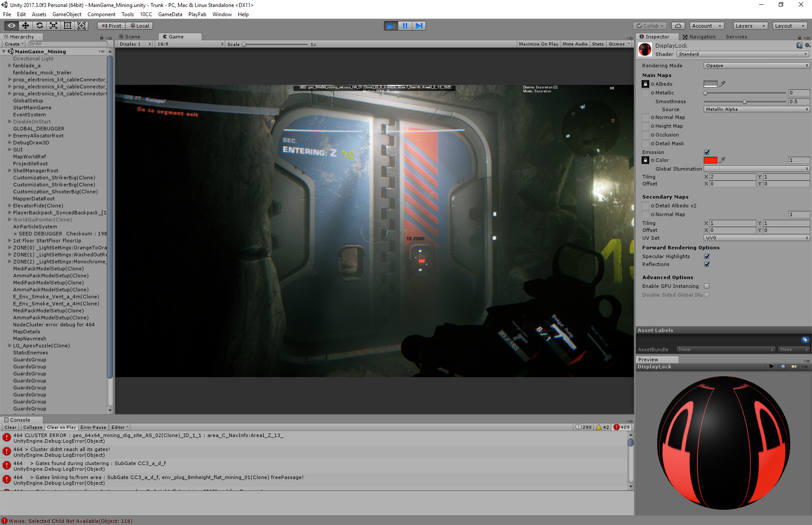Select the Rect transform tool

click(67, 26)
